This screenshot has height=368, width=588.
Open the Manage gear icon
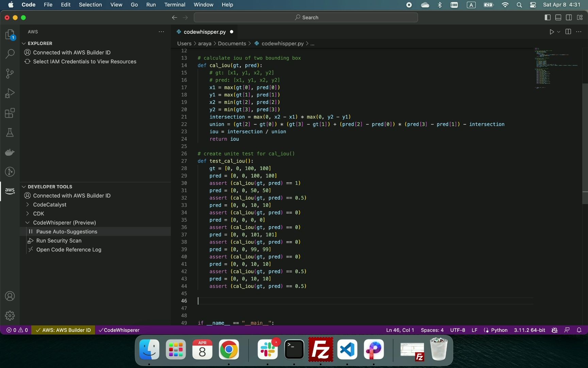pos(10,316)
